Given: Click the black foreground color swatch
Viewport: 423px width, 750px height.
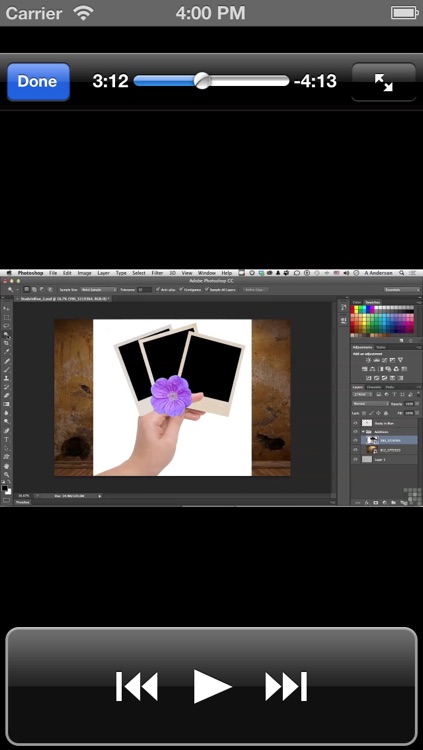Looking at the screenshot, I should coord(4,487).
